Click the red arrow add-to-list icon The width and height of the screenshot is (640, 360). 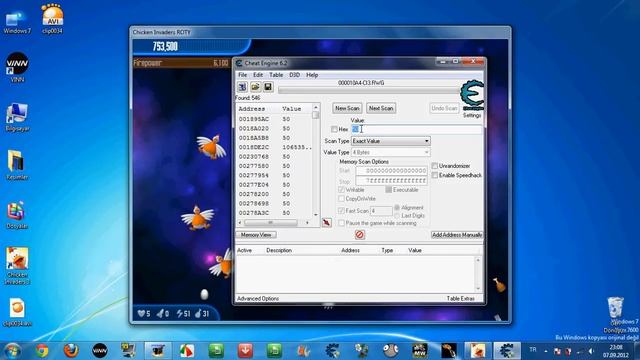pyautogui.click(x=327, y=222)
